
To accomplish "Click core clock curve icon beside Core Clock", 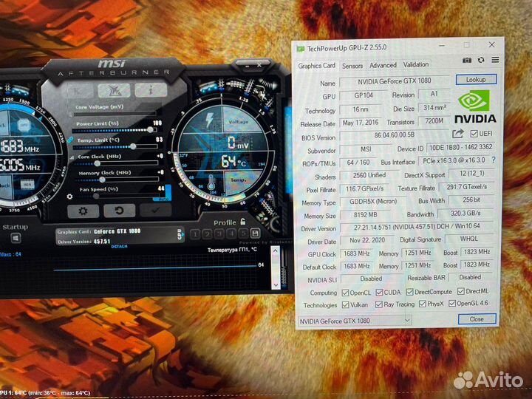I will tap(72, 158).
